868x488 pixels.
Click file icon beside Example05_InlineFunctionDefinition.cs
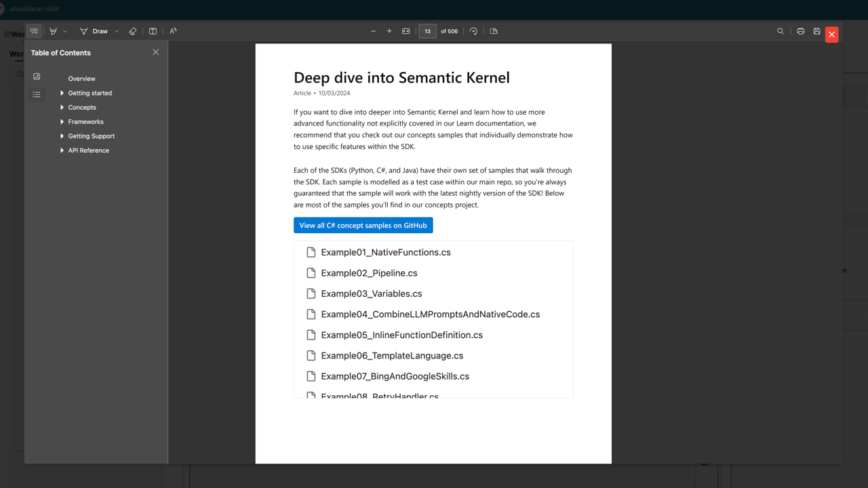(x=311, y=335)
